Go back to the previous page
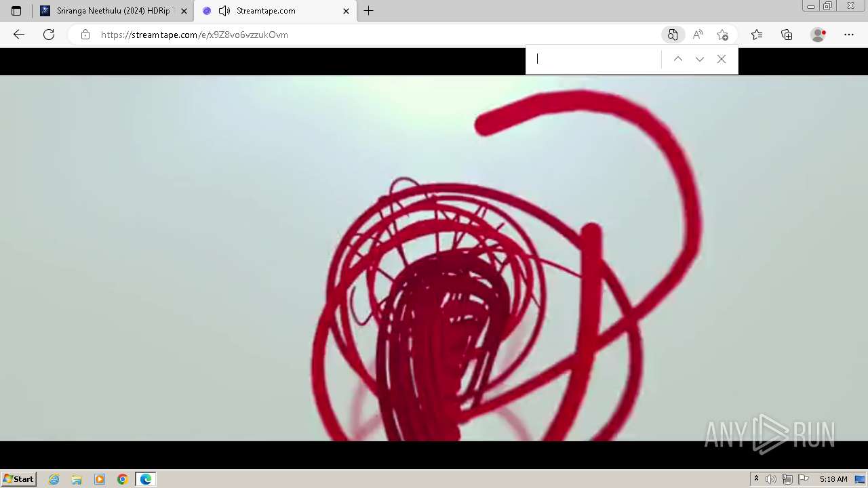 click(x=19, y=35)
